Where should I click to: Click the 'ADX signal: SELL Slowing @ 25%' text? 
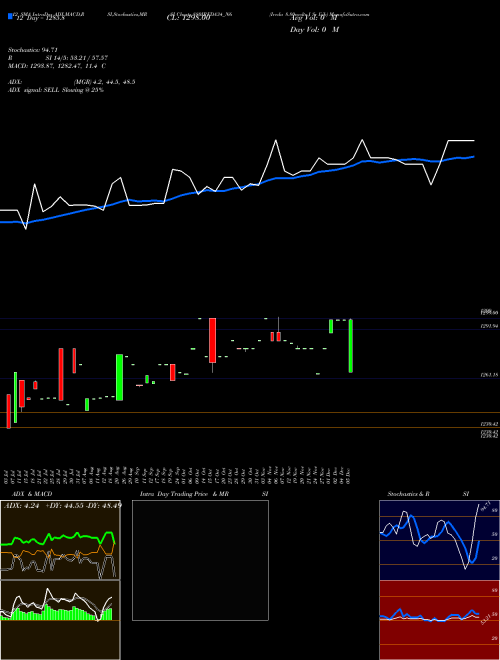56,90
